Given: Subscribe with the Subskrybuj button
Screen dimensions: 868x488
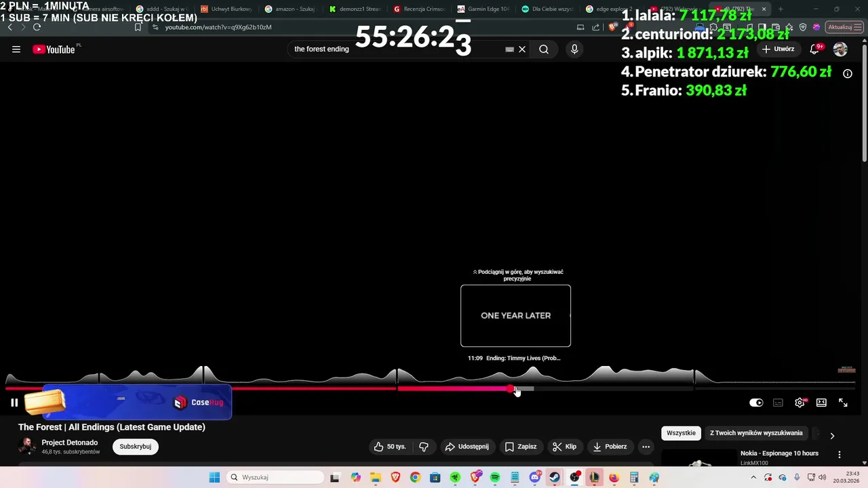Looking at the screenshot, I should pyautogui.click(x=136, y=447).
